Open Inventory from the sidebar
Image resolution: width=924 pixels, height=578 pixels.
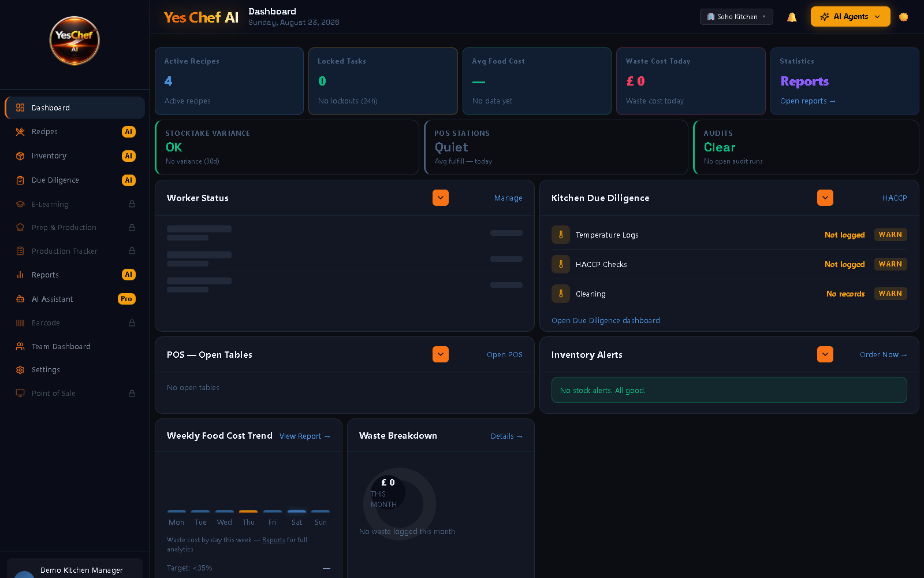[74, 156]
